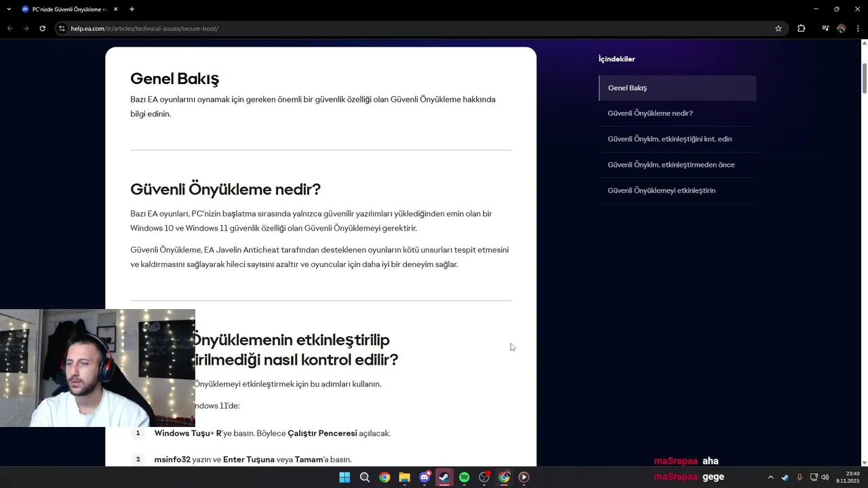
Task: Click the chat message maSrapaa gege
Action: 689,476
